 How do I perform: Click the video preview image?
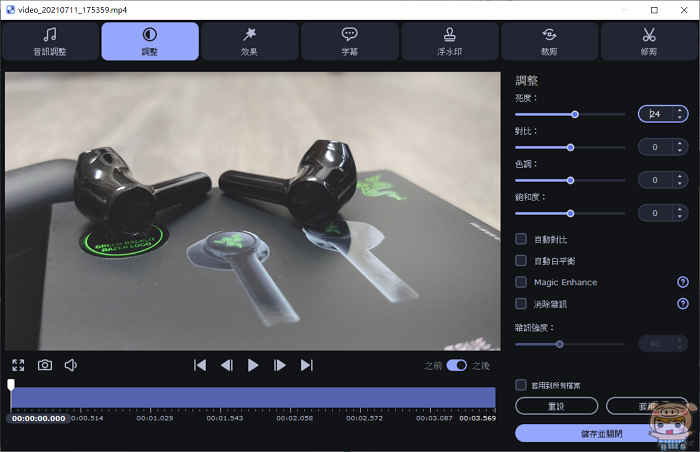[253, 211]
